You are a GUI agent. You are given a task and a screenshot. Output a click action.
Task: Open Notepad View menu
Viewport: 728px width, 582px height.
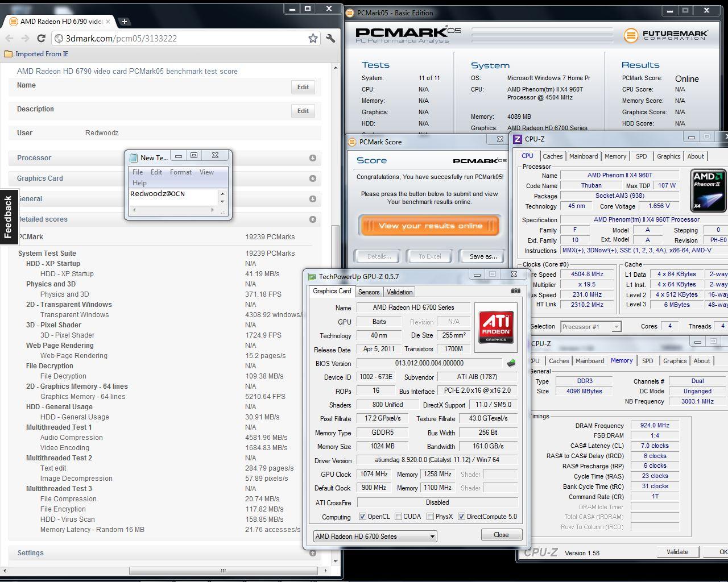(206, 172)
